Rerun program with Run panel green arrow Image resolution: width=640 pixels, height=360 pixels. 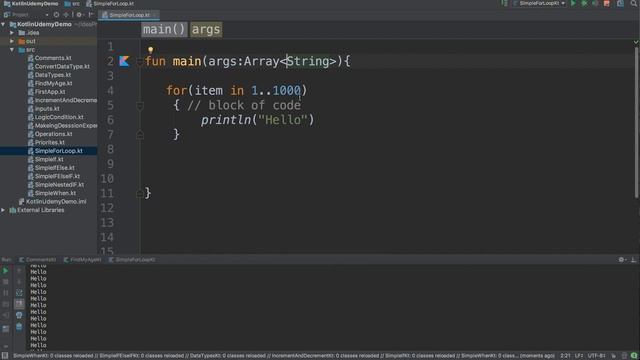pos(5,271)
